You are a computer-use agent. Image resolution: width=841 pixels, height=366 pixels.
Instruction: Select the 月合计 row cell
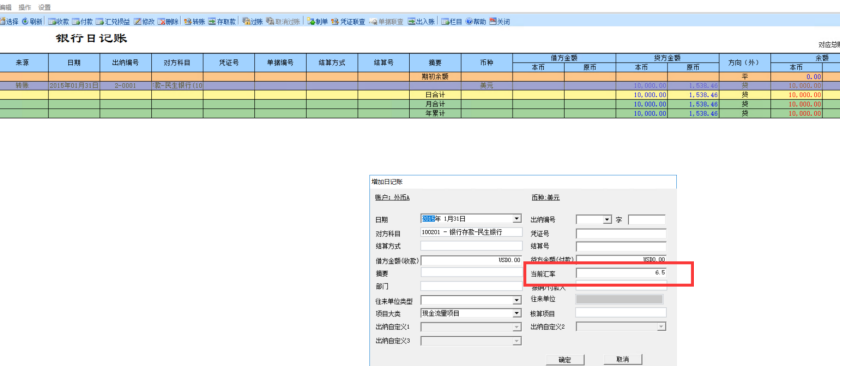(436, 104)
